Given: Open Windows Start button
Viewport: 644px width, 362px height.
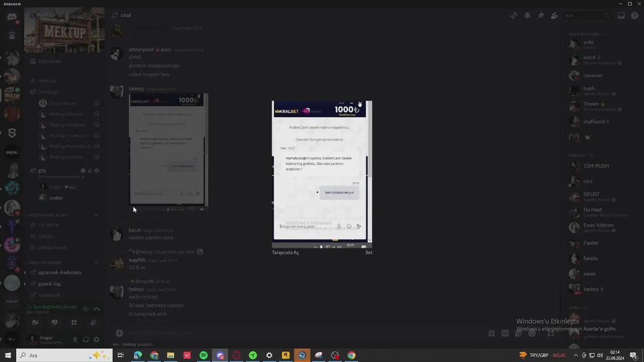Looking at the screenshot, I should (x=8, y=355).
